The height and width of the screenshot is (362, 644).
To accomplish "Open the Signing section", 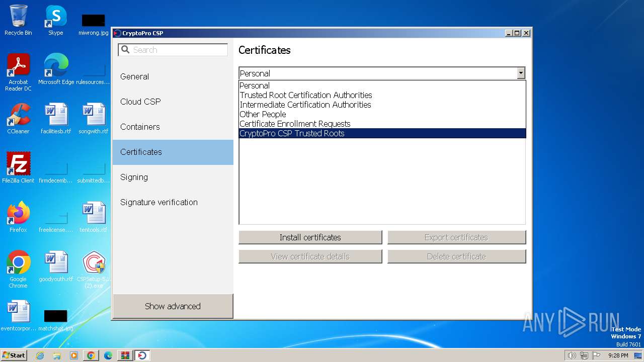I will [x=173, y=177].
